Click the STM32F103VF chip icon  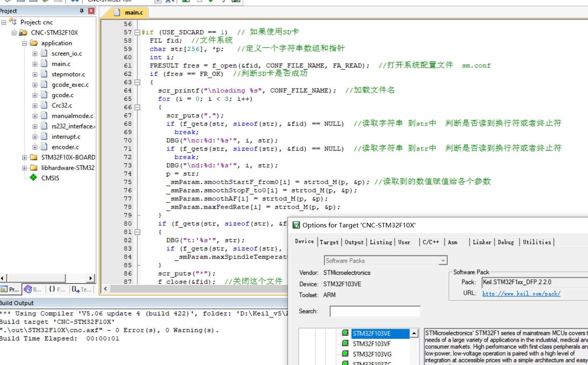(x=345, y=343)
